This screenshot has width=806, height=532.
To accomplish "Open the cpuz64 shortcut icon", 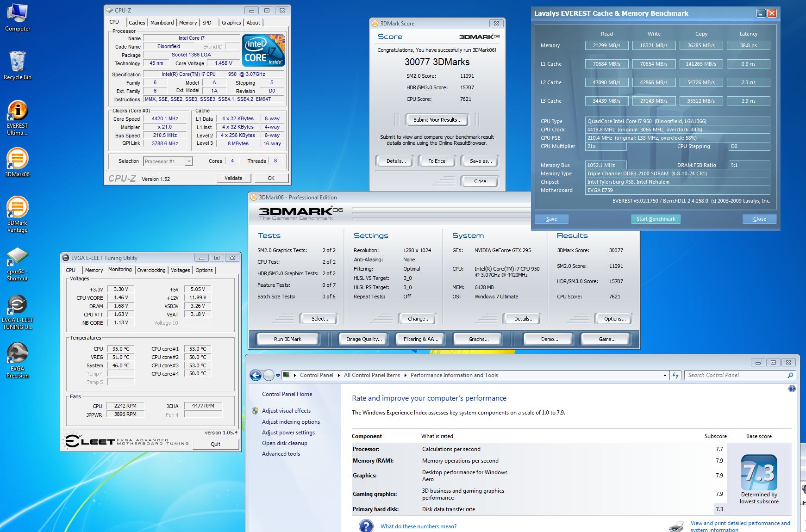I will click(x=18, y=265).
